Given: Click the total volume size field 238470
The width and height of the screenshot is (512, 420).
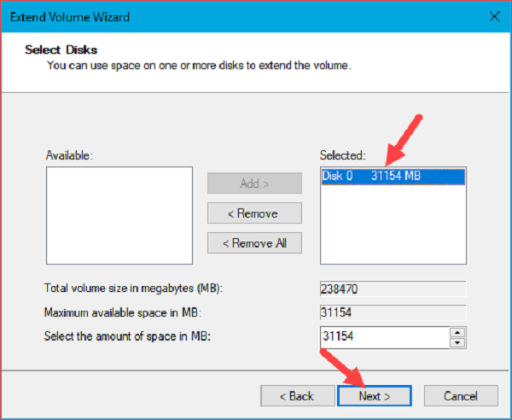Looking at the screenshot, I should (x=393, y=289).
